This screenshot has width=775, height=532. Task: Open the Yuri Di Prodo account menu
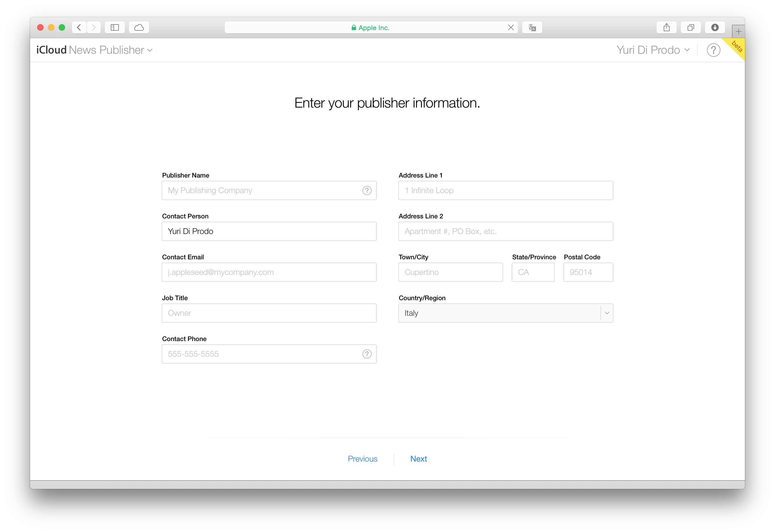pos(653,50)
